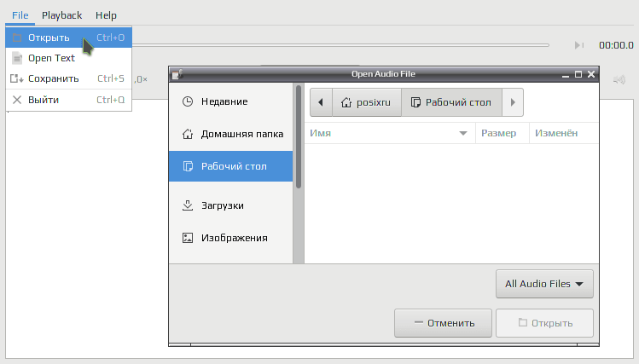Open the All Audio Files filter dropdown
The width and height of the screenshot is (639, 364).
point(544,284)
